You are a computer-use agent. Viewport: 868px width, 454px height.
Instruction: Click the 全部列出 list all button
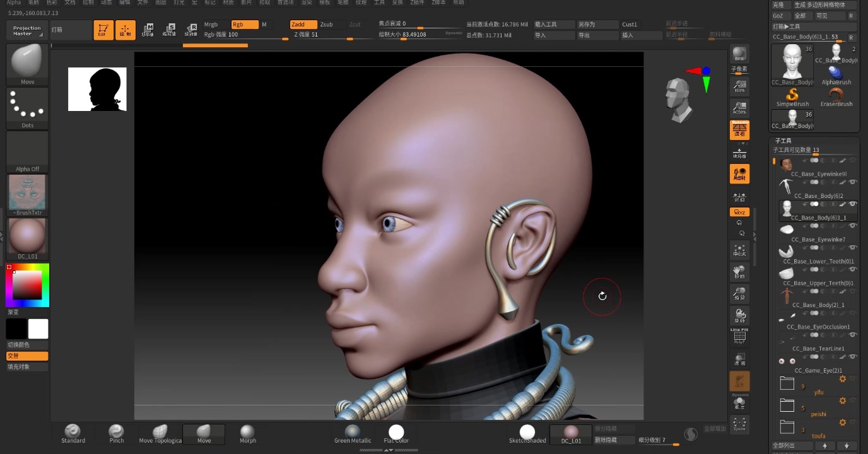click(792, 446)
